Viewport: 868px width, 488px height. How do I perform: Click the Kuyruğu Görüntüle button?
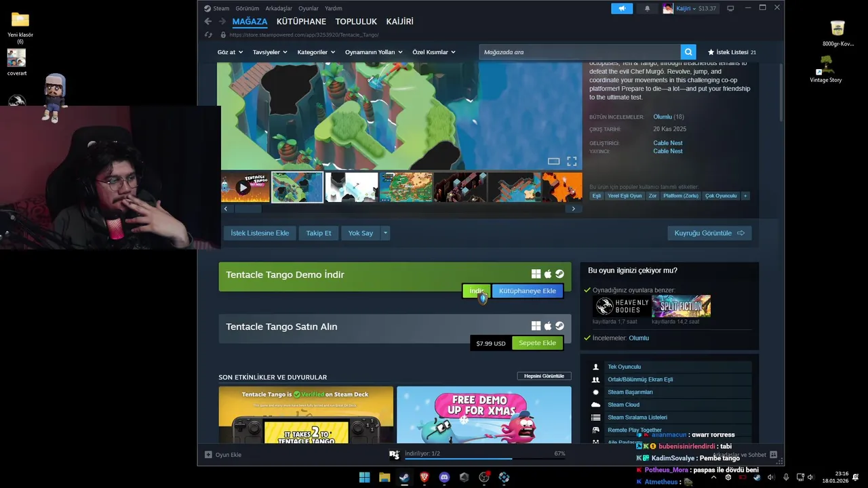point(709,233)
